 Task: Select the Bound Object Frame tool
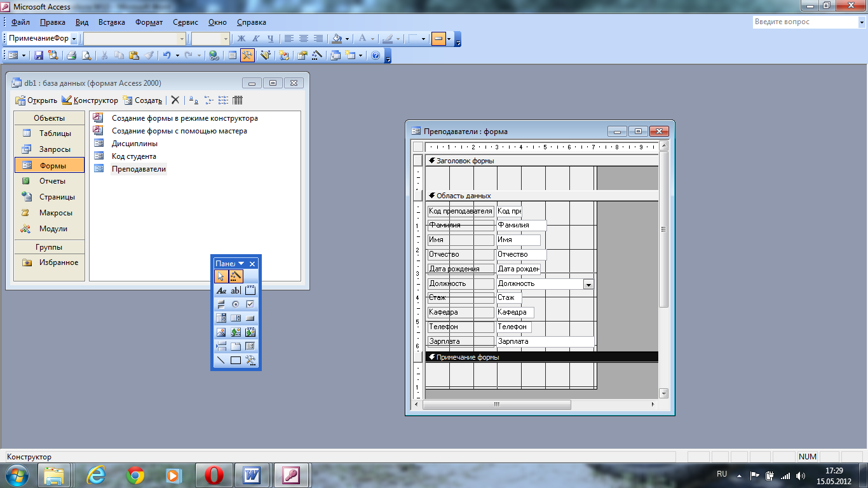250,332
